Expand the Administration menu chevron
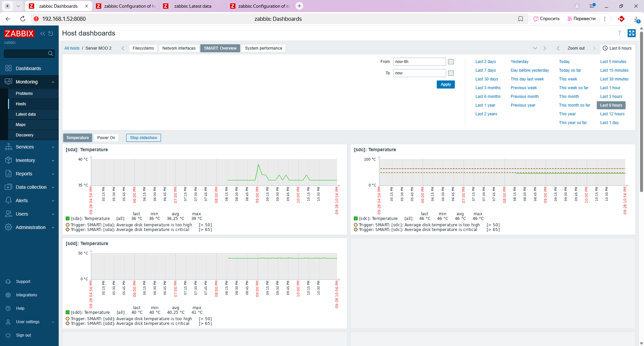 pyautogui.click(x=53, y=228)
